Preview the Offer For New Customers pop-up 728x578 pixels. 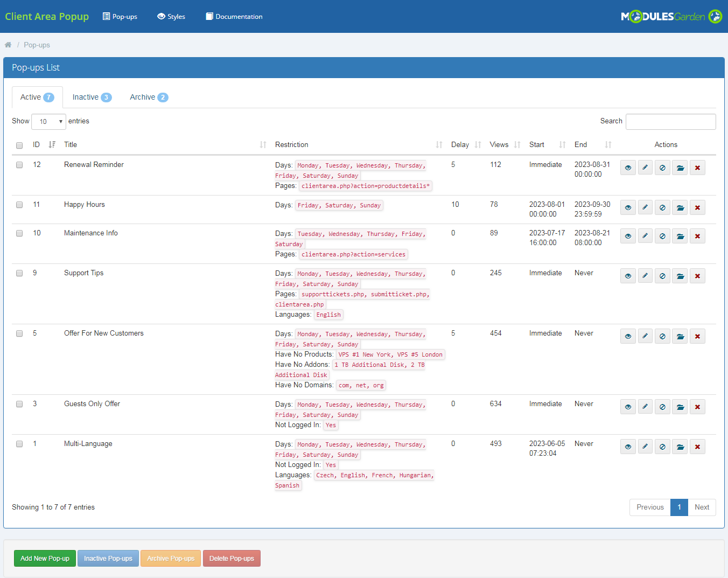coord(628,336)
